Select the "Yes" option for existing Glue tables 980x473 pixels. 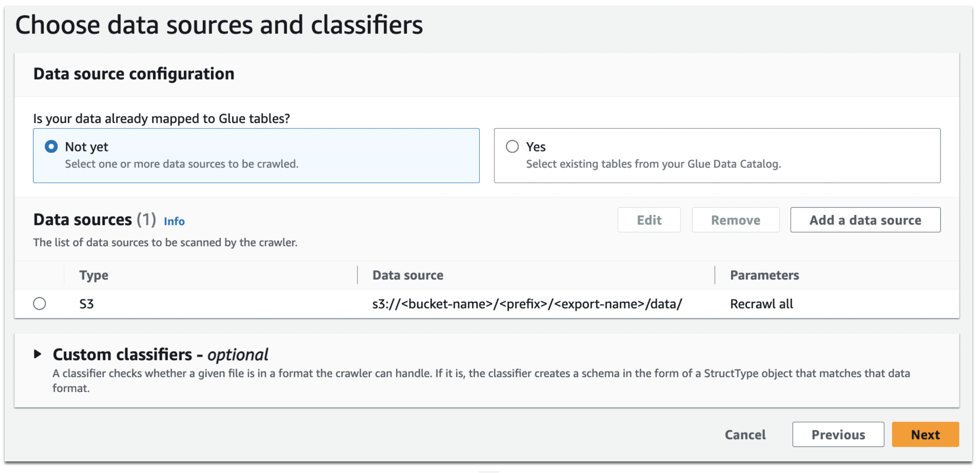point(513,147)
